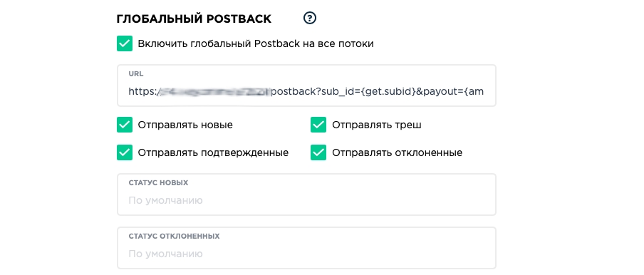Click the 'Отправлять подтвержденные' label text

click(213, 152)
